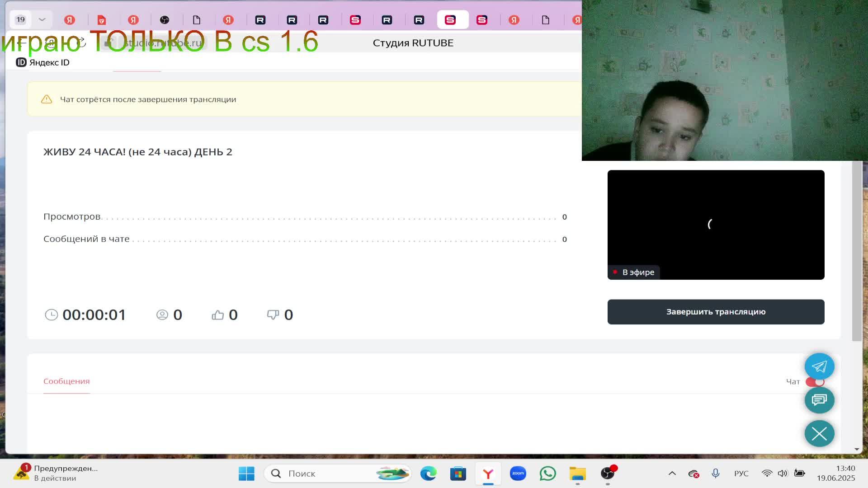The width and height of the screenshot is (868, 488).
Task: Open the Сообщения tab
Action: 66,381
